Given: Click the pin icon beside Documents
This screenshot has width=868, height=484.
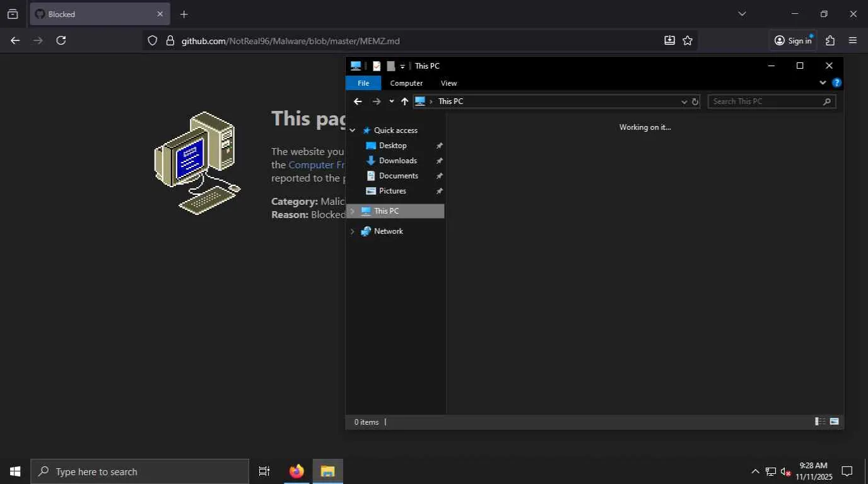Looking at the screenshot, I should [x=440, y=176].
